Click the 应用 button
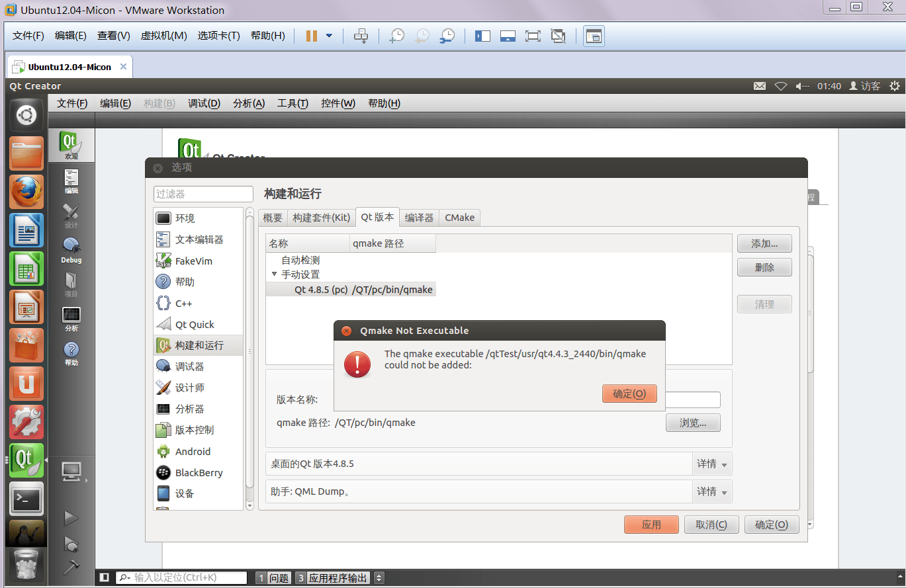 click(x=651, y=525)
